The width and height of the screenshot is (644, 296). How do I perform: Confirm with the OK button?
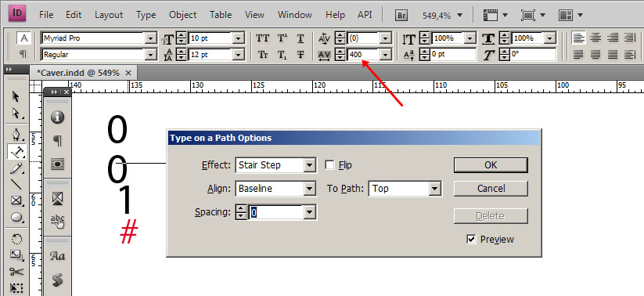[x=491, y=165]
